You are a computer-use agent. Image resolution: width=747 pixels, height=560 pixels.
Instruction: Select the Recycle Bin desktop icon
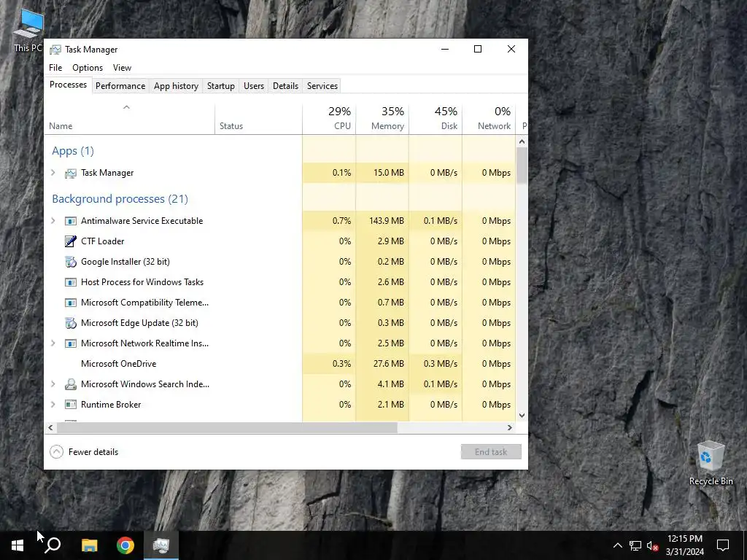[x=711, y=463]
